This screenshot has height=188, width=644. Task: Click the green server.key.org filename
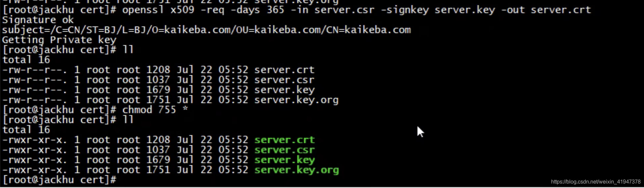click(296, 170)
